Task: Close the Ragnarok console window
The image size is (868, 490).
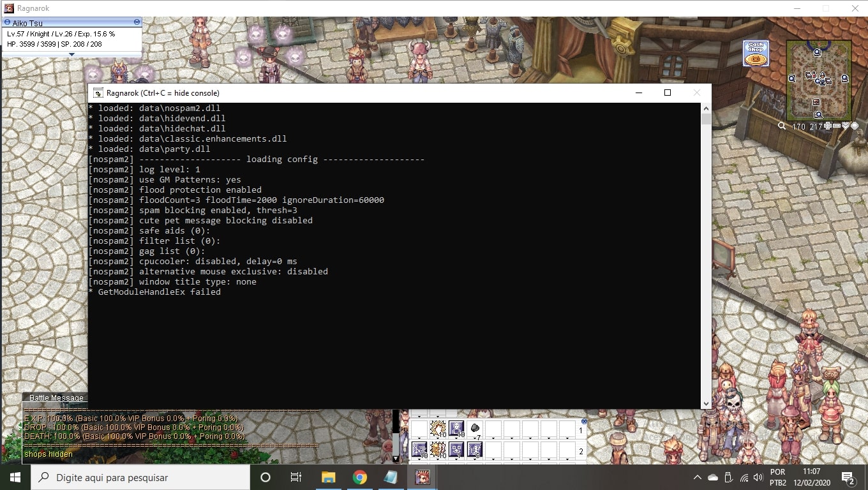Action: (x=697, y=93)
